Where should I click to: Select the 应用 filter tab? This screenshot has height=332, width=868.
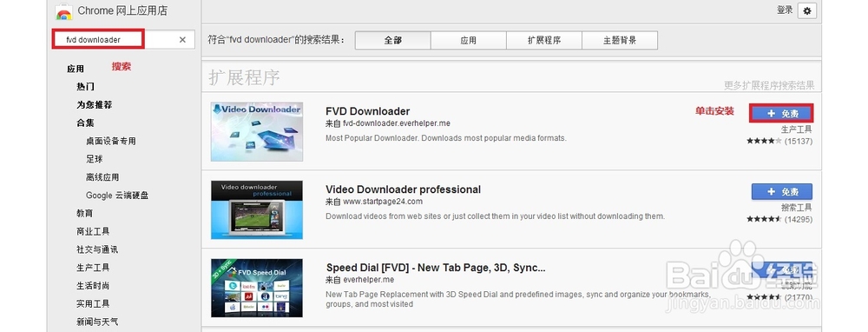click(469, 41)
